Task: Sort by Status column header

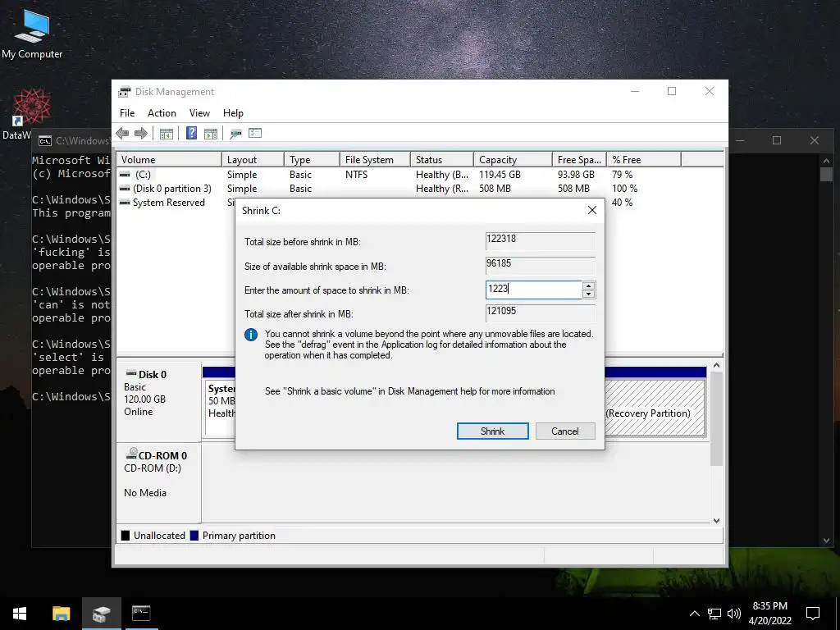Action: (442, 160)
